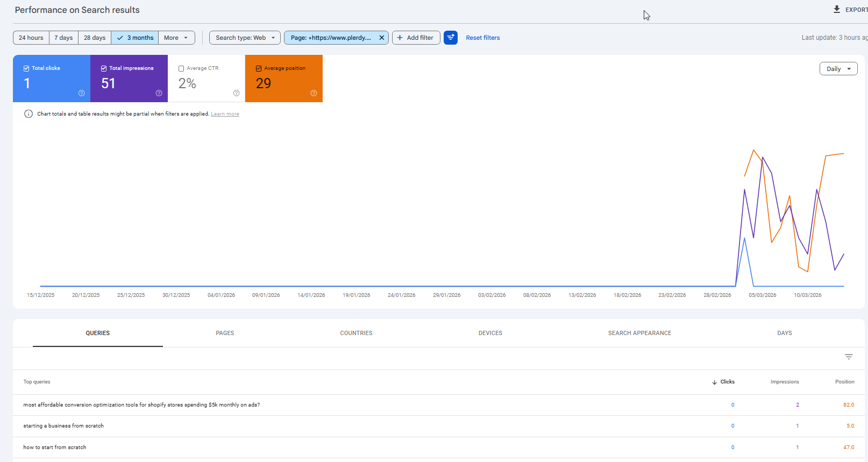Viewport: 868px width, 462px height.
Task: Toggle the Average position checkbox
Action: tap(259, 68)
